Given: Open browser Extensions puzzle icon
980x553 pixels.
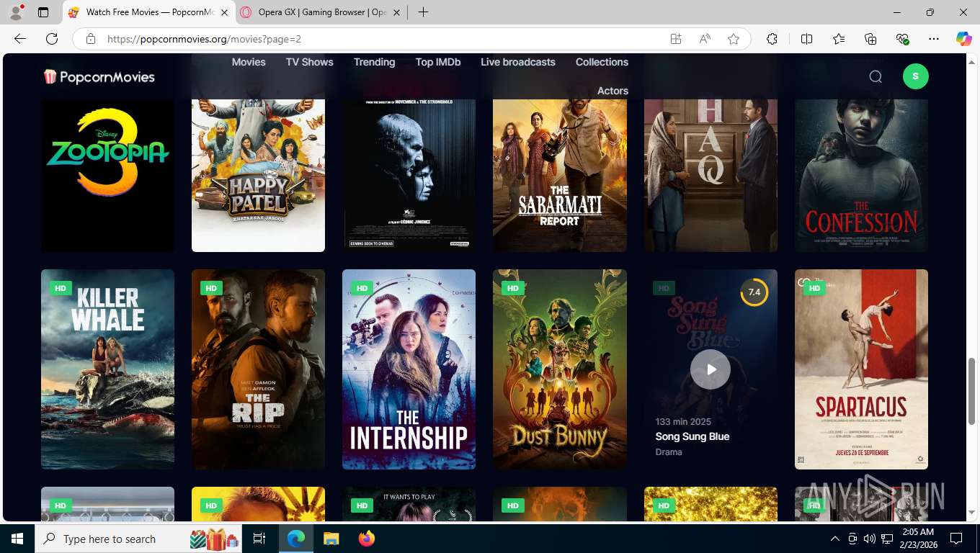Looking at the screenshot, I should coord(772,39).
